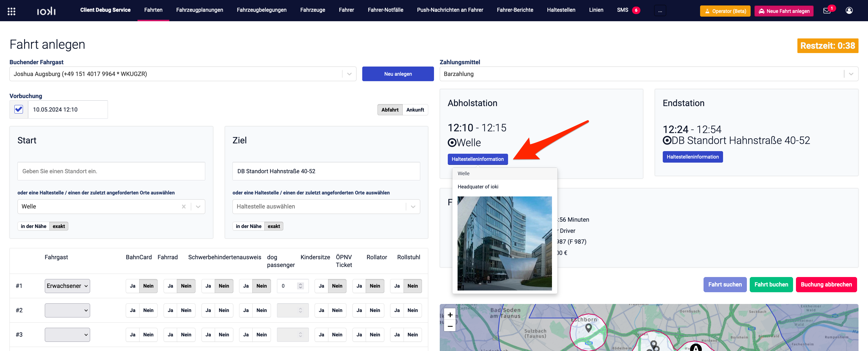Click the 'Restzeit: 0:38' timer badge
The height and width of the screenshot is (351, 868).
tap(828, 46)
